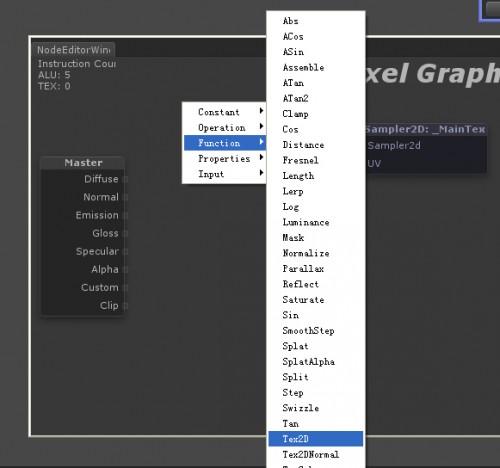The width and height of the screenshot is (500, 468).
Task: Add a Distance function node
Action: click(316, 145)
